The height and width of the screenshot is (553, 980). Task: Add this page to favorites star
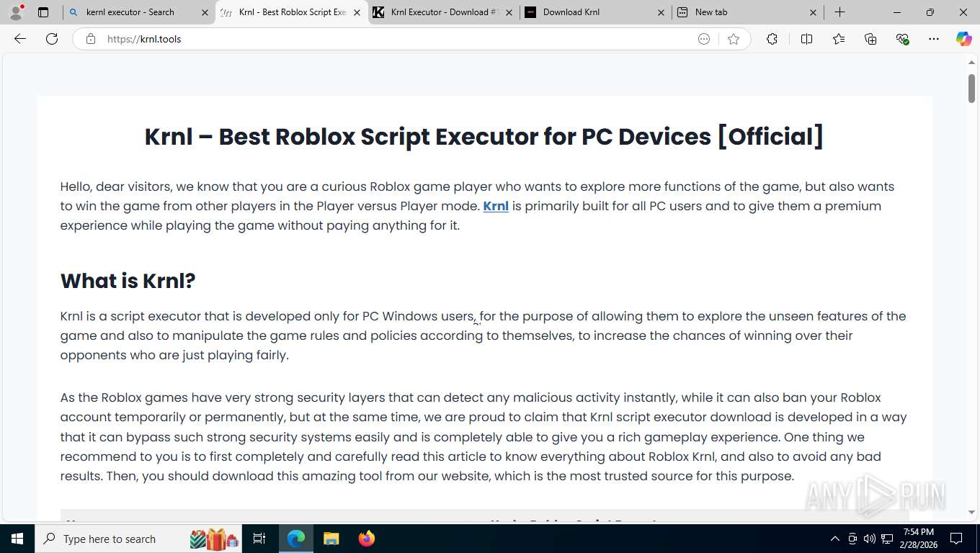click(734, 39)
